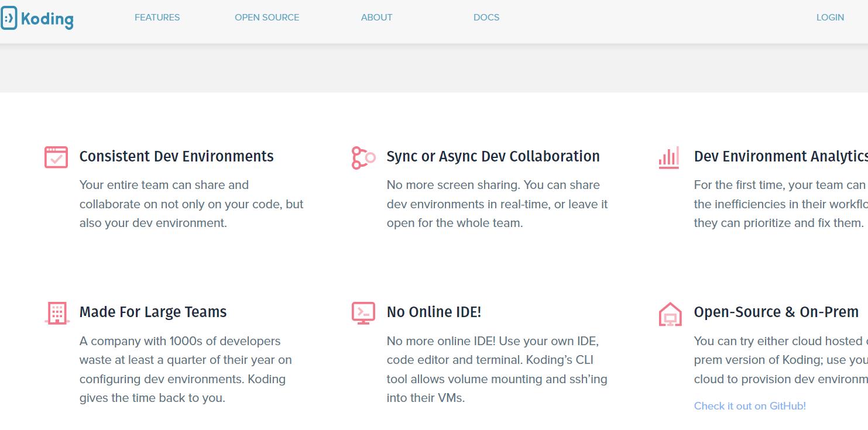Click the bar chart analytics icon
The image size is (868, 430).
(669, 157)
